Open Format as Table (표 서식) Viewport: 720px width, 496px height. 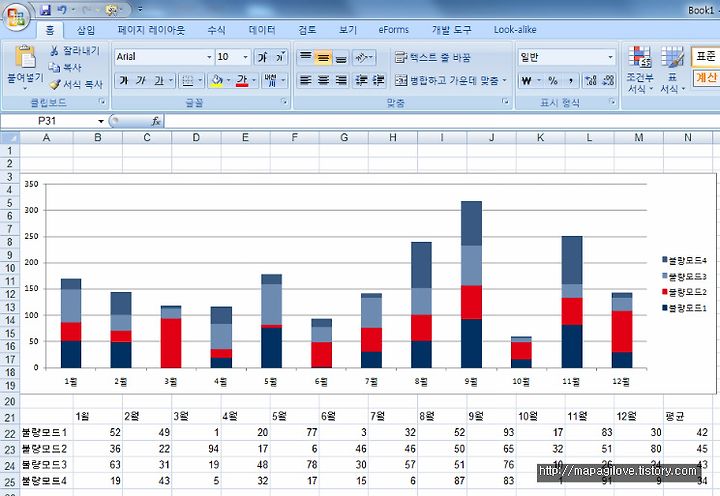coord(672,70)
